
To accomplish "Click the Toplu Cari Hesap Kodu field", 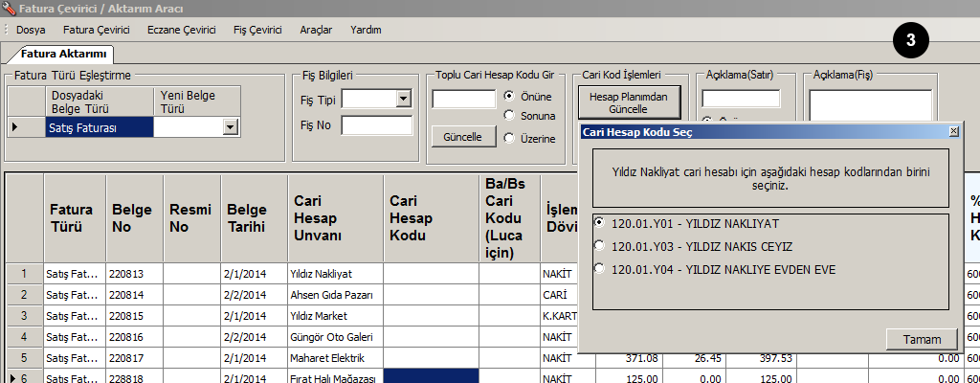I will point(463,99).
